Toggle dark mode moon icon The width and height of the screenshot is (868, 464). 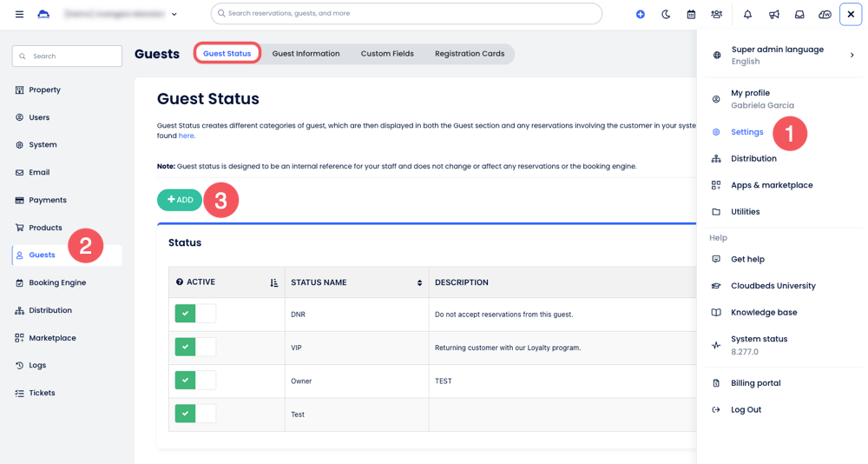coord(666,14)
